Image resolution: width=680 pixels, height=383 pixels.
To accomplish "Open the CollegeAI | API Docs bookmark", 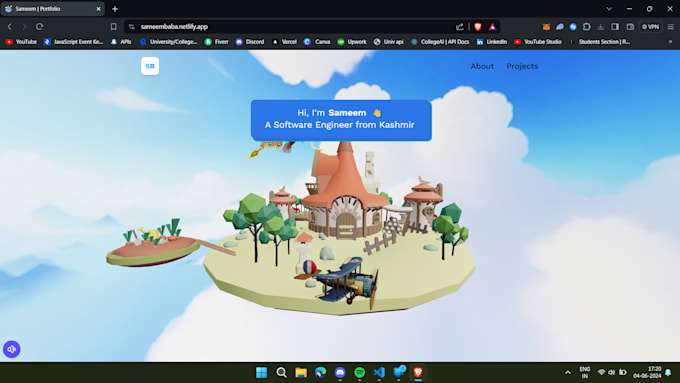I will pyautogui.click(x=440, y=42).
